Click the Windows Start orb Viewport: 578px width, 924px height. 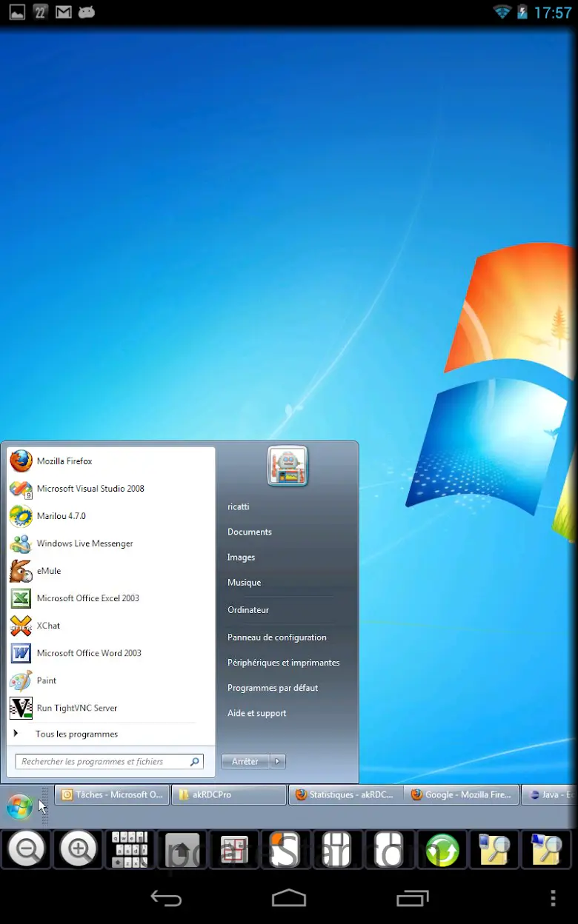[19, 806]
